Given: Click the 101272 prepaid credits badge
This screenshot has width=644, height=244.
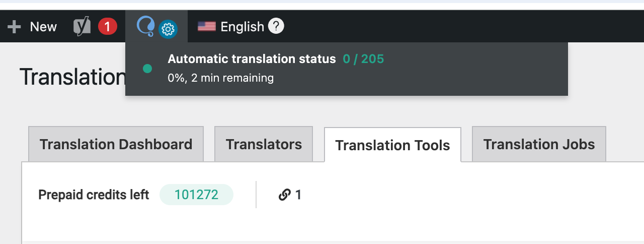Looking at the screenshot, I should (x=196, y=195).
